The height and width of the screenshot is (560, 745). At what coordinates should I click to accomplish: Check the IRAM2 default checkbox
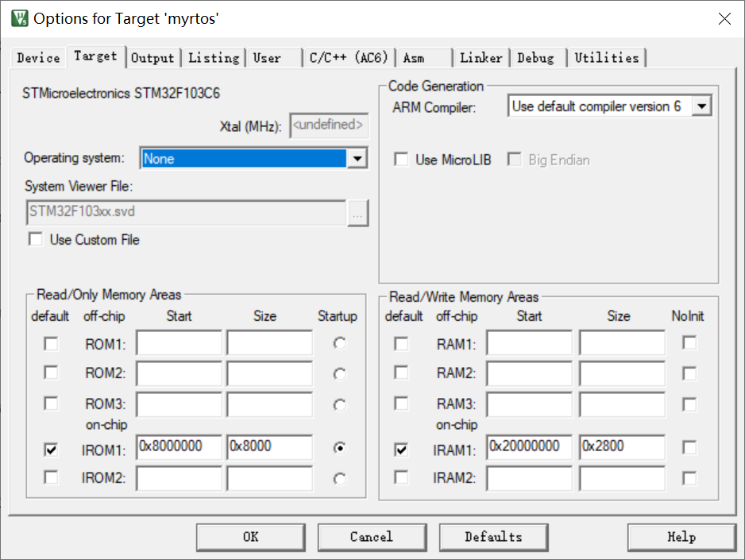[x=401, y=477]
